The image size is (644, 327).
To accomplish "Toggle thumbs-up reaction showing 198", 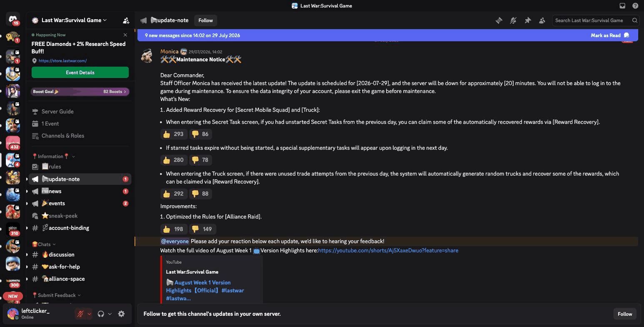I will click(x=174, y=229).
